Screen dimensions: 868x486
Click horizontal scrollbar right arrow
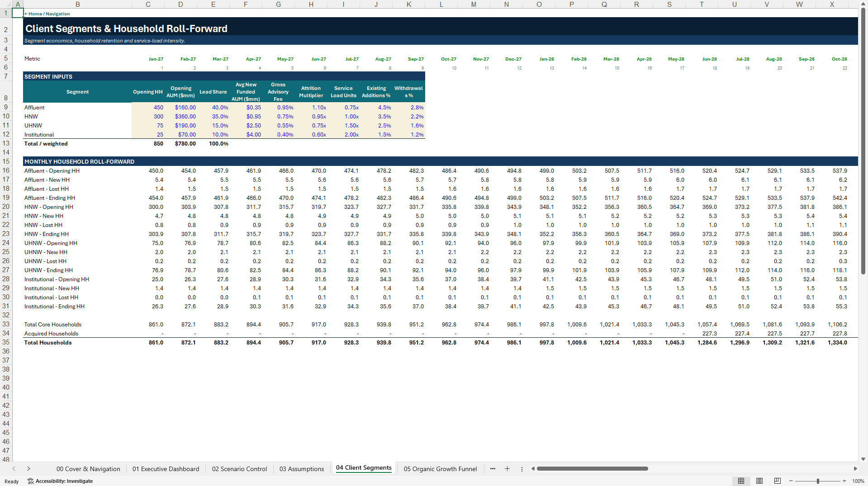tap(855, 469)
